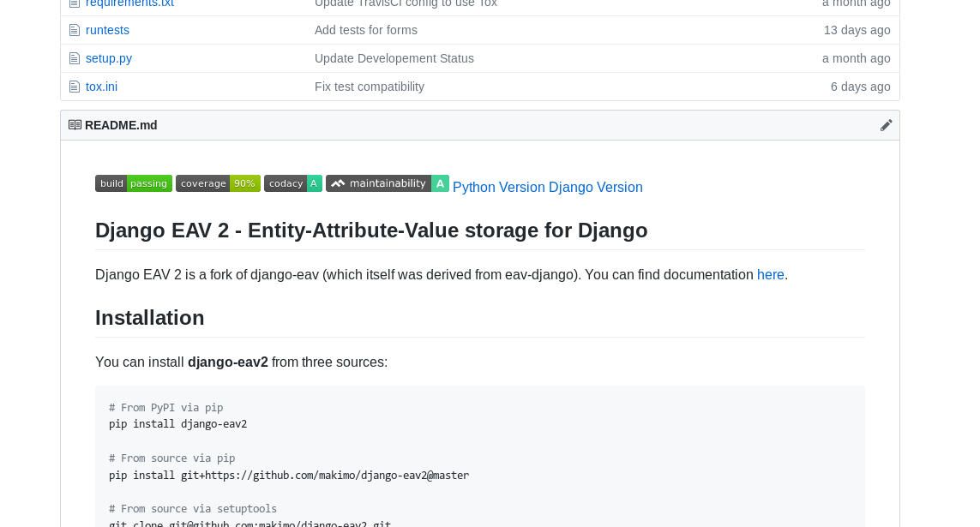The width and height of the screenshot is (980, 527).
Task: Click the '13 days ago' timestamp
Action: pyautogui.click(x=857, y=30)
